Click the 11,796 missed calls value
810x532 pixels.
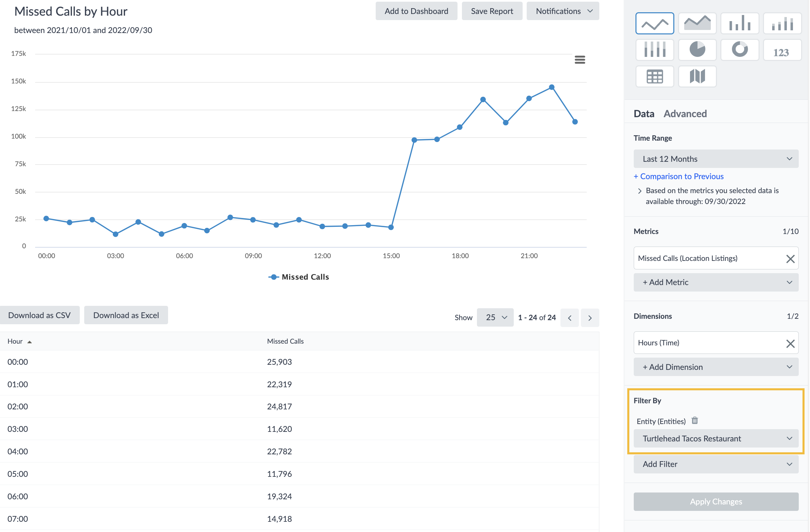click(280, 474)
